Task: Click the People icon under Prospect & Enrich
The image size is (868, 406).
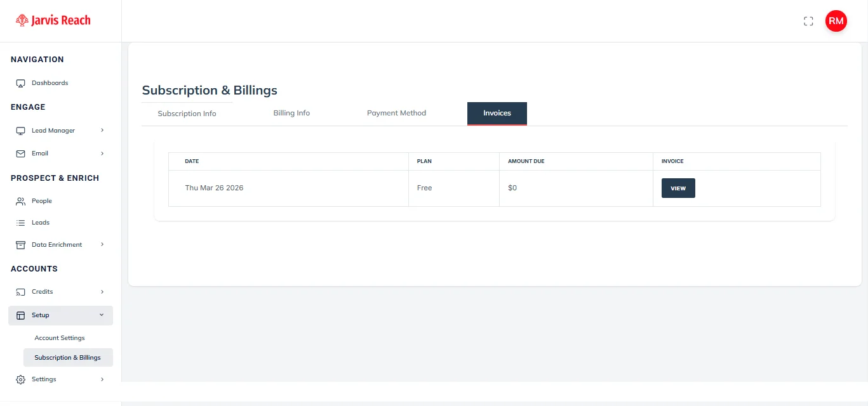Action: point(20,200)
